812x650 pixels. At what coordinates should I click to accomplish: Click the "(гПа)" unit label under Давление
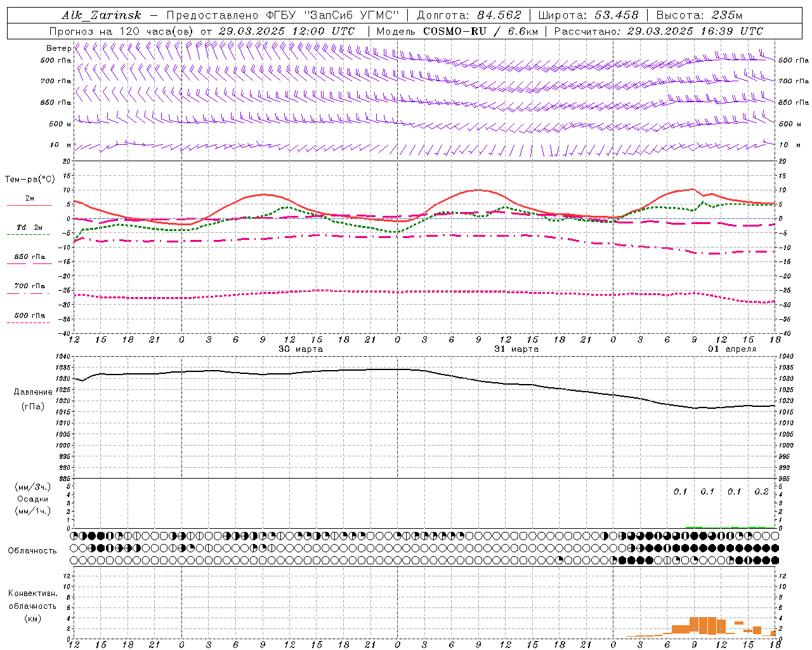[33, 407]
